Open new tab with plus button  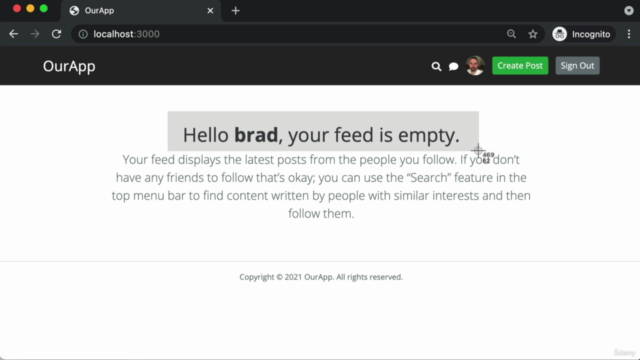[236, 11]
